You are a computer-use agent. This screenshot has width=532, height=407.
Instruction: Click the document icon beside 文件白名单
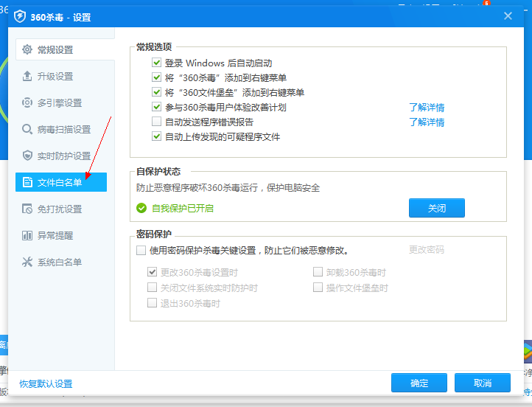pos(27,182)
